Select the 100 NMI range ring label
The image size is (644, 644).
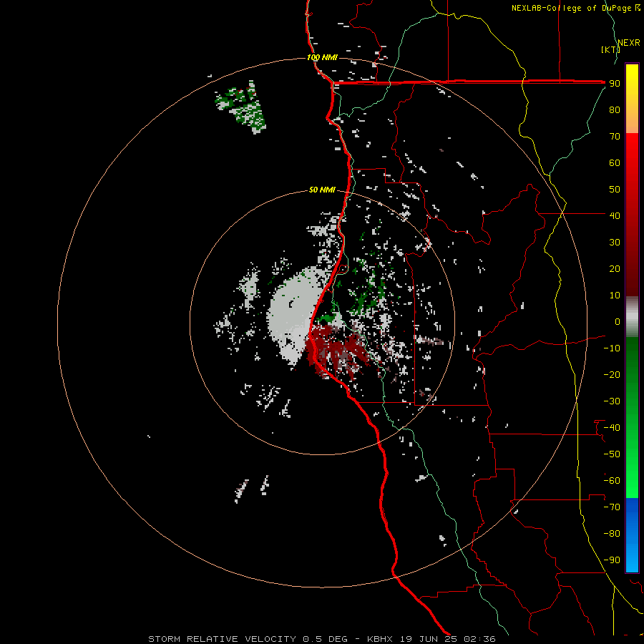pos(322,57)
